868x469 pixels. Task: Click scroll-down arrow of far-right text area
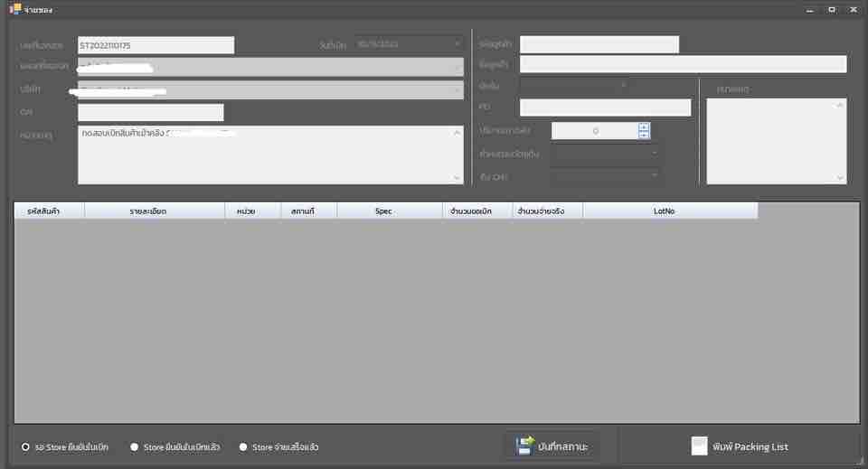pos(840,177)
